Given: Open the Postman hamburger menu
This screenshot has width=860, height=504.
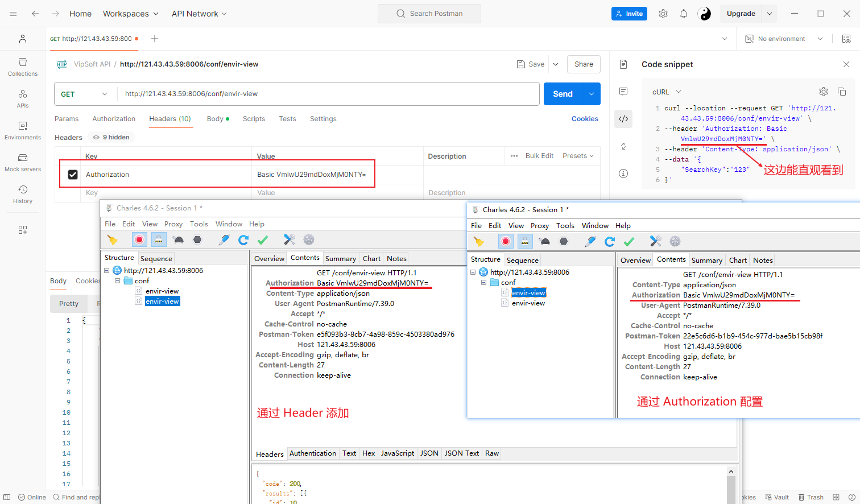Looking at the screenshot, I should pyautogui.click(x=13, y=14).
